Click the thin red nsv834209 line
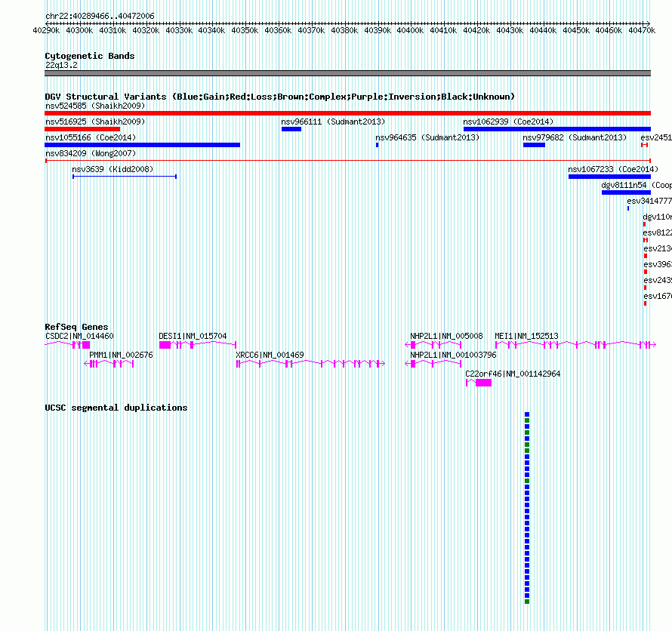The height and width of the screenshot is (631, 672). coord(347,161)
